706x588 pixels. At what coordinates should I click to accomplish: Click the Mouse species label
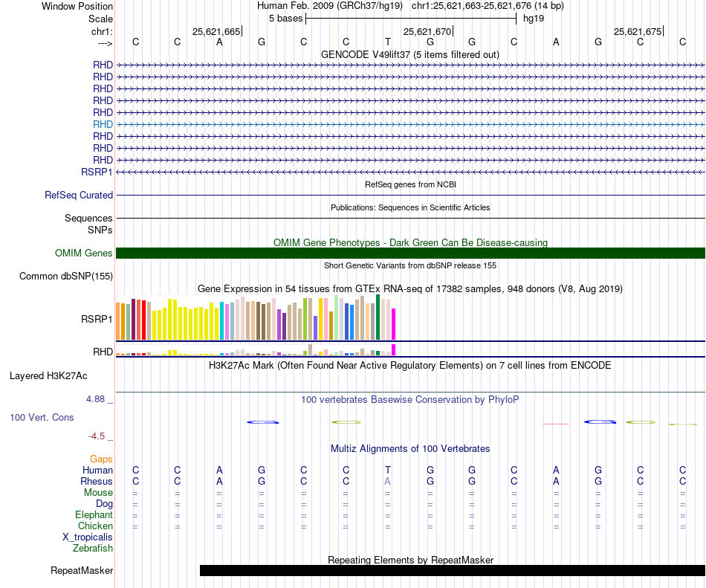pyautogui.click(x=98, y=493)
